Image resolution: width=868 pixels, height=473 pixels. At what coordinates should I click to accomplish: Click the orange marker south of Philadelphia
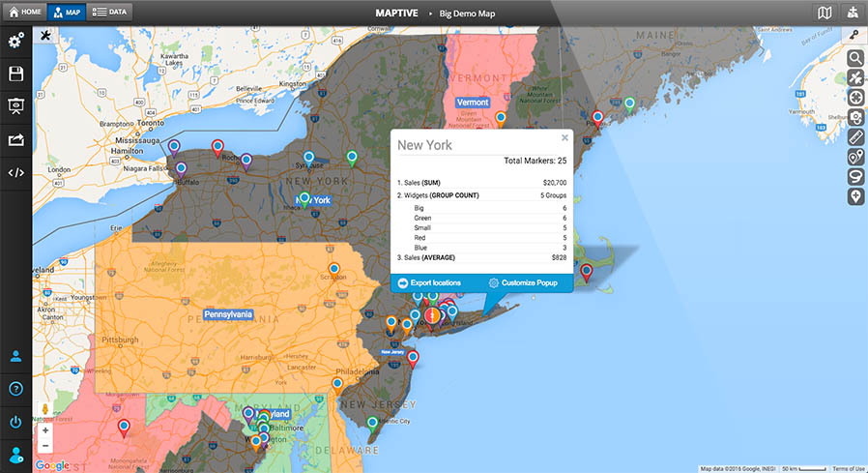337,385
